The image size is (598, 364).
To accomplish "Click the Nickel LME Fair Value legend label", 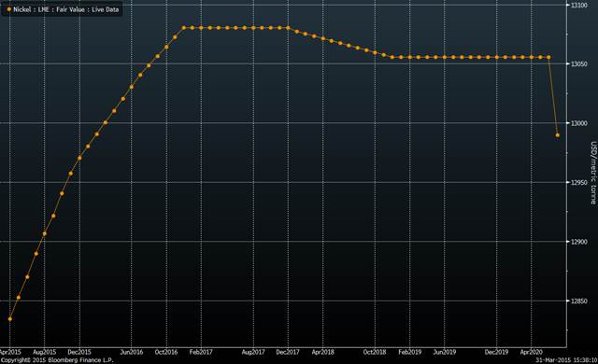I will tap(66, 9).
